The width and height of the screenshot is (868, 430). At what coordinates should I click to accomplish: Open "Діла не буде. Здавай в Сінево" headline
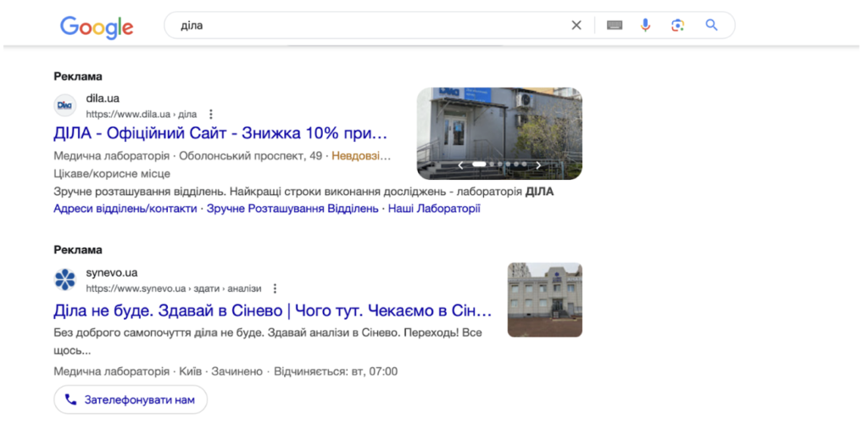point(273,311)
